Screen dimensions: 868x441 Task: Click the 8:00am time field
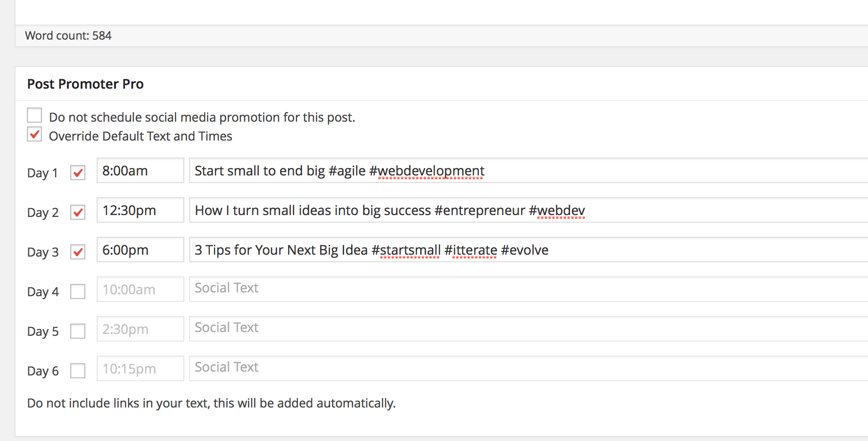tap(141, 171)
